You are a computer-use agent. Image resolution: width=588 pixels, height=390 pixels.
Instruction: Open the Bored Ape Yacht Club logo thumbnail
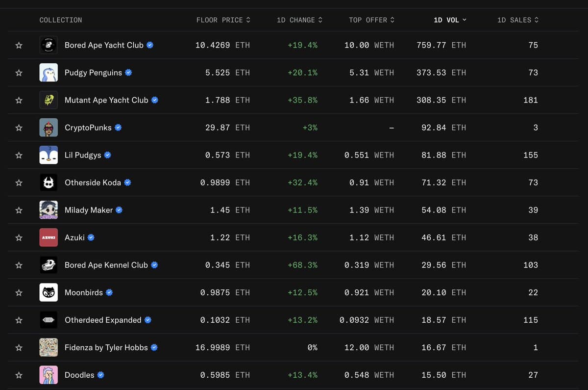pos(49,45)
